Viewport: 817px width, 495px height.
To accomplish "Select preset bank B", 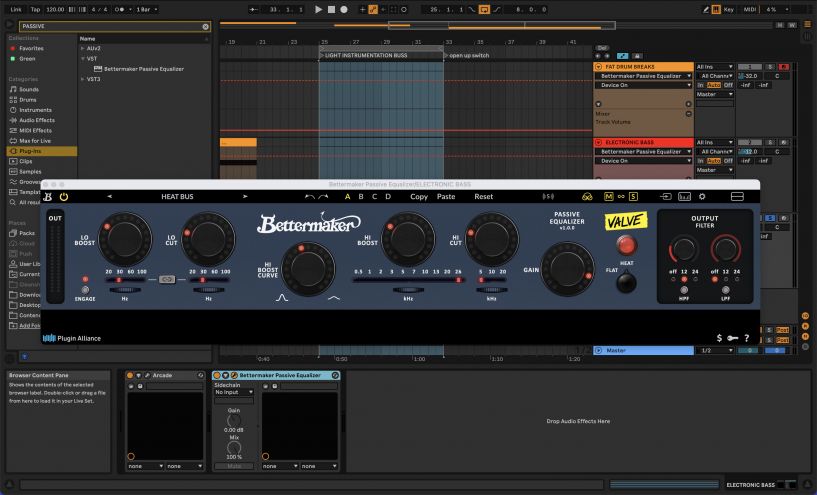I will [361, 196].
